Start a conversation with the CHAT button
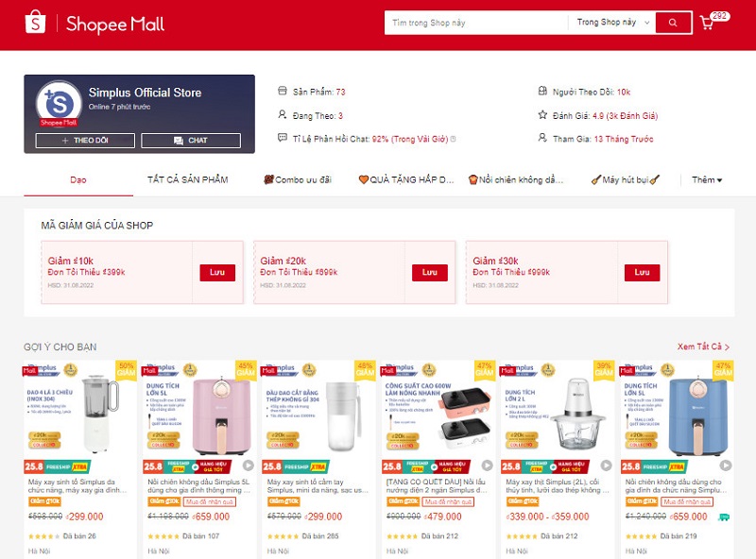The height and width of the screenshot is (559, 756). coord(191,141)
